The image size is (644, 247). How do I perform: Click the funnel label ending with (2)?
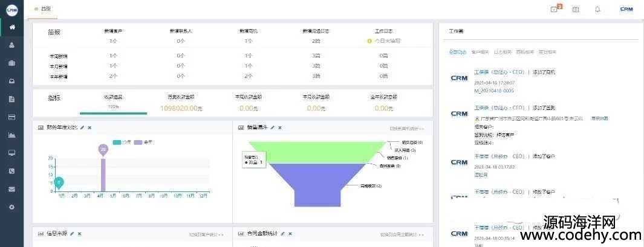[x=371, y=186]
